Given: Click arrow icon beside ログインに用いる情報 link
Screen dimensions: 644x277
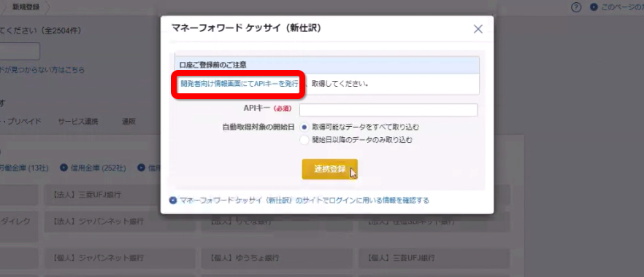Looking at the screenshot, I should click(x=173, y=200).
